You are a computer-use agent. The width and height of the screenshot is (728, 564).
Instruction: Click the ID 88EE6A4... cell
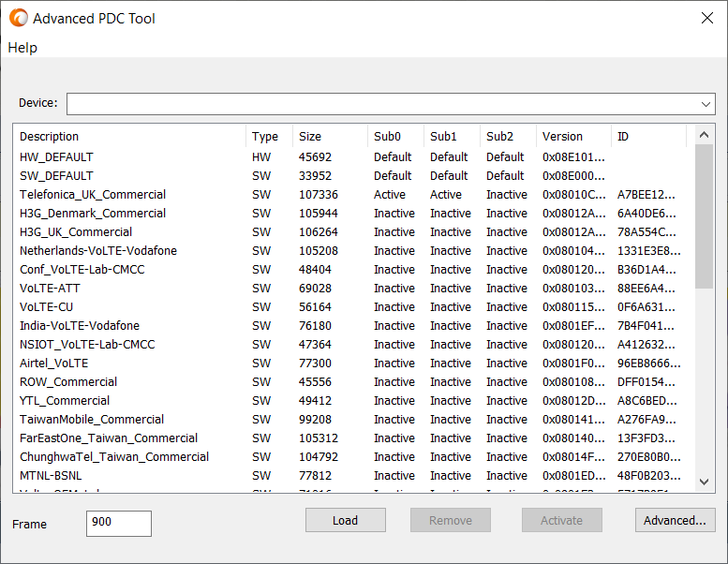tap(646, 289)
